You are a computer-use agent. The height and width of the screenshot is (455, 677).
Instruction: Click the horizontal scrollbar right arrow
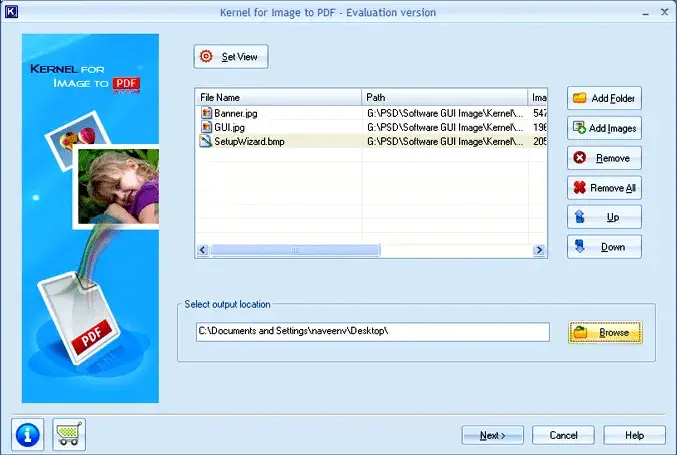[539, 250]
